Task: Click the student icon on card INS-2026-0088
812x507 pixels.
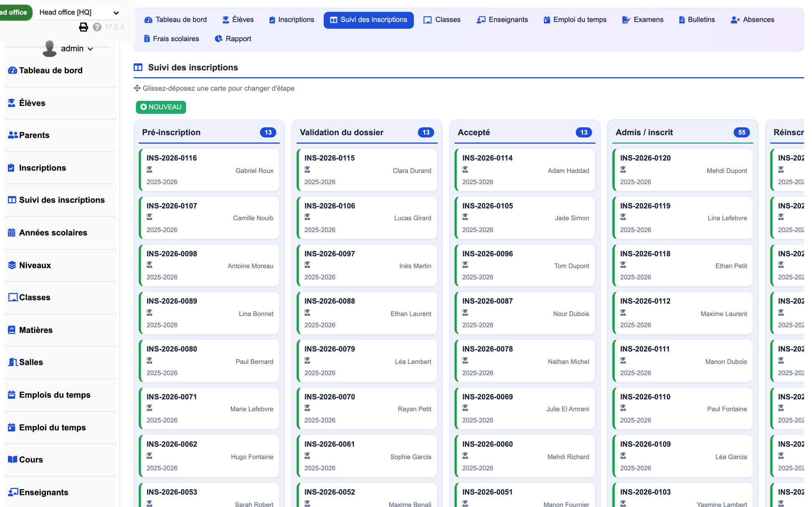Action: coord(308,312)
